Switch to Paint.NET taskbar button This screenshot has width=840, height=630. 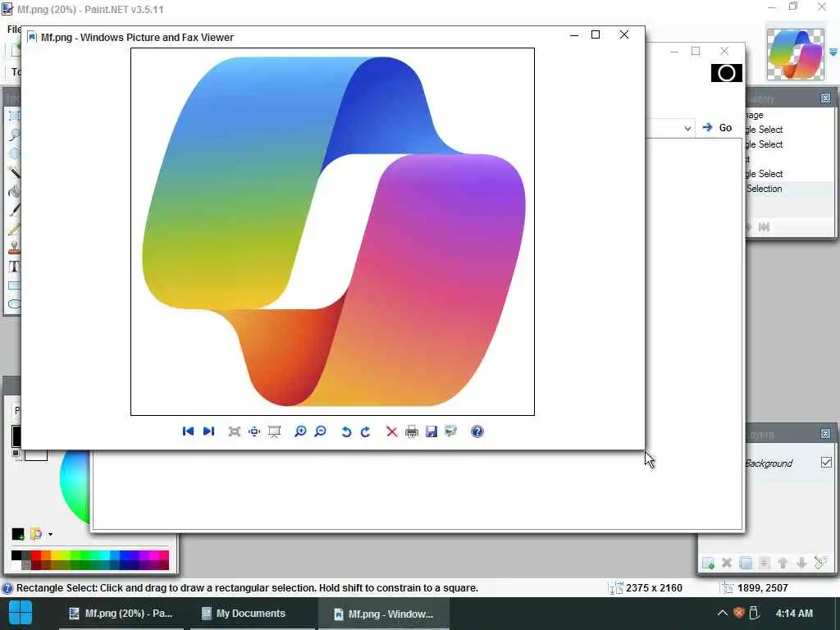coord(121,614)
